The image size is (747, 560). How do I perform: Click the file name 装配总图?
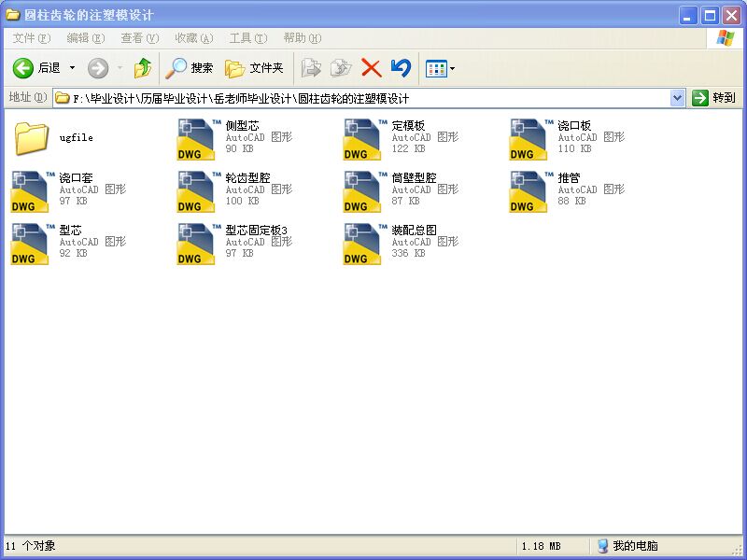(414, 231)
